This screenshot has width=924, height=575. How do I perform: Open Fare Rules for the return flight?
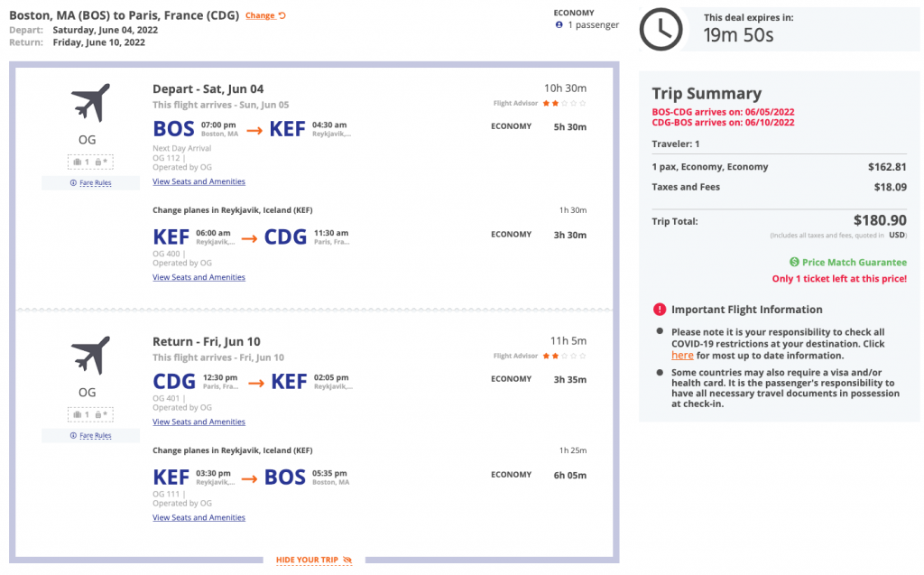90,435
